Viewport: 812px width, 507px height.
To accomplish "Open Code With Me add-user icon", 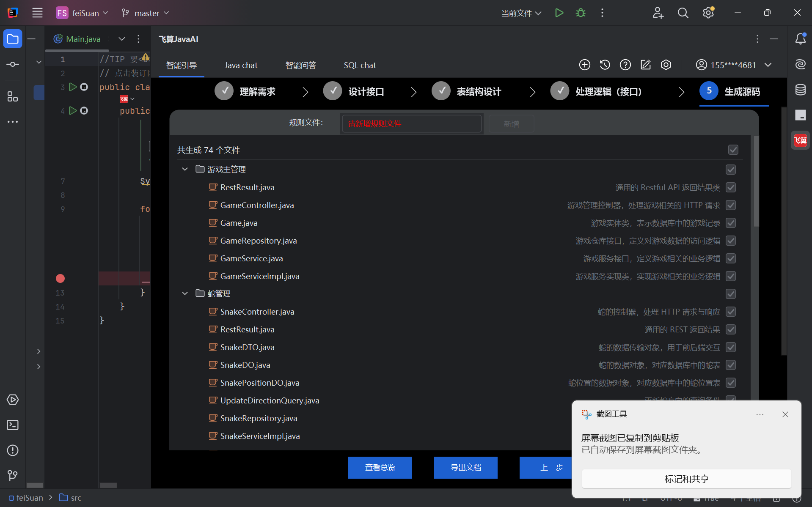I will point(658,13).
